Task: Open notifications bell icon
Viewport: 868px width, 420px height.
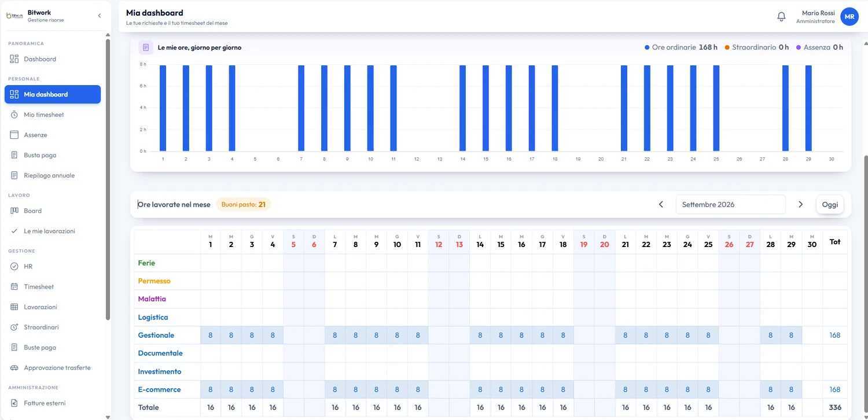Action: 781,17
